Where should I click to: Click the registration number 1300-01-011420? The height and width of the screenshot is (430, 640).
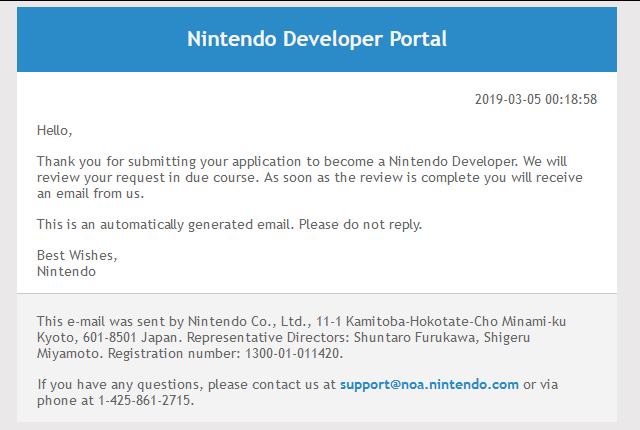(x=293, y=353)
